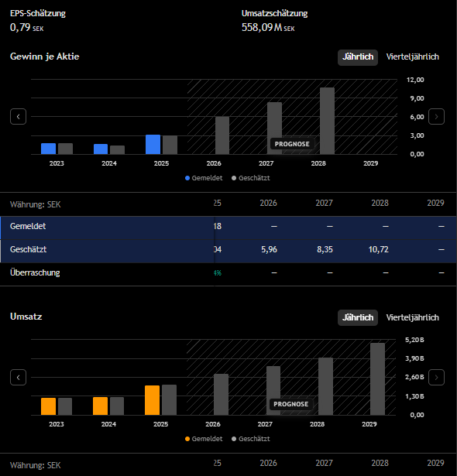Click the 2028 estimated EPS bar
The image size is (457, 476).
327,121
